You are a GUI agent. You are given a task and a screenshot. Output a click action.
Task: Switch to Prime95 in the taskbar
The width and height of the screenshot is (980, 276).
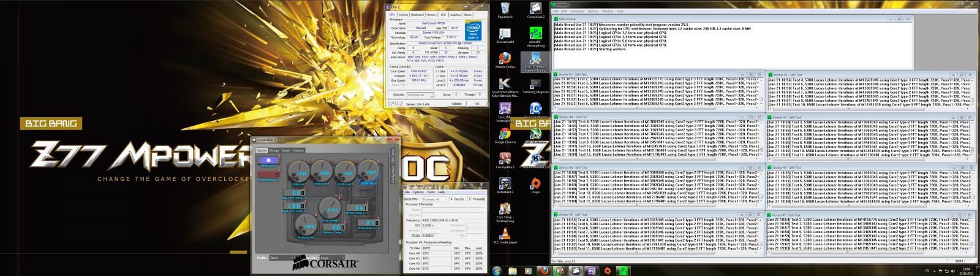pyautogui.click(x=623, y=270)
